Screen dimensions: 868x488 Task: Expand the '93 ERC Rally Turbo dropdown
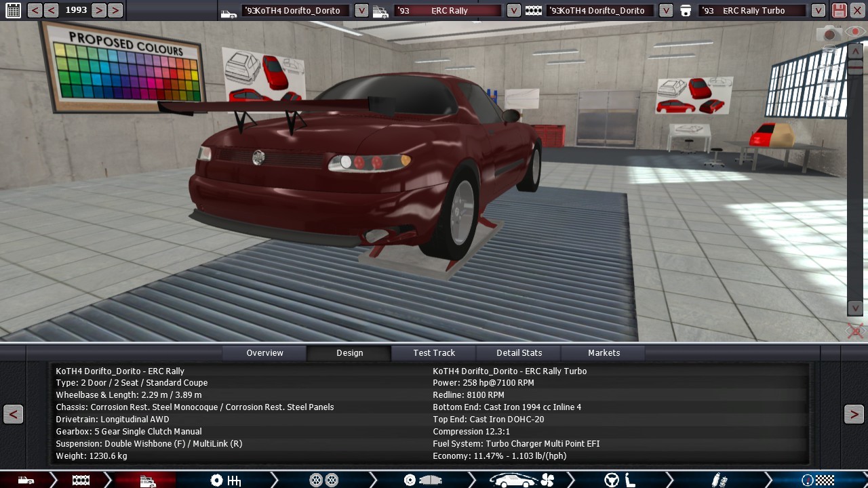[818, 10]
